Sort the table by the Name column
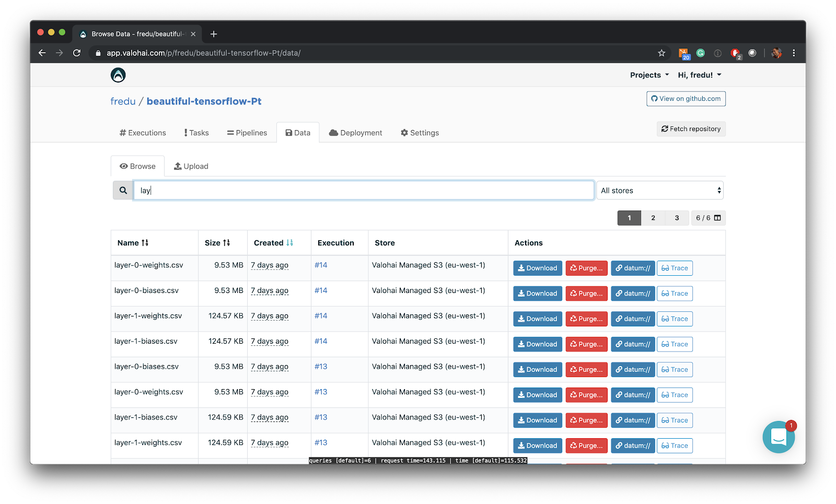 133,243
